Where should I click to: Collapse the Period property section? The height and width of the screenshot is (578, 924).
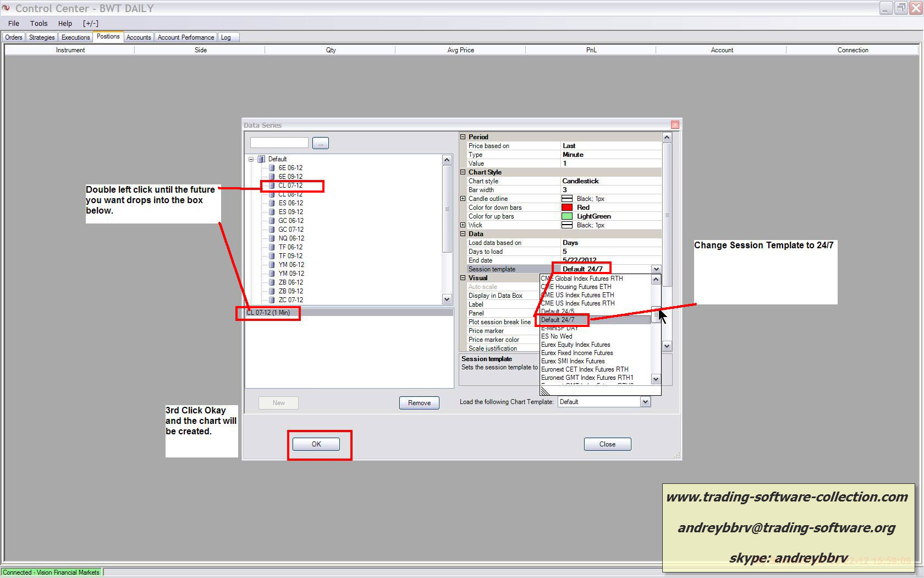tap(463, 137)
